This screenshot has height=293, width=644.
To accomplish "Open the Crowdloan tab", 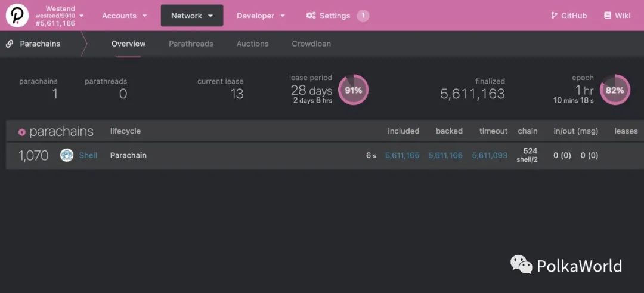I will pos(311,44).
